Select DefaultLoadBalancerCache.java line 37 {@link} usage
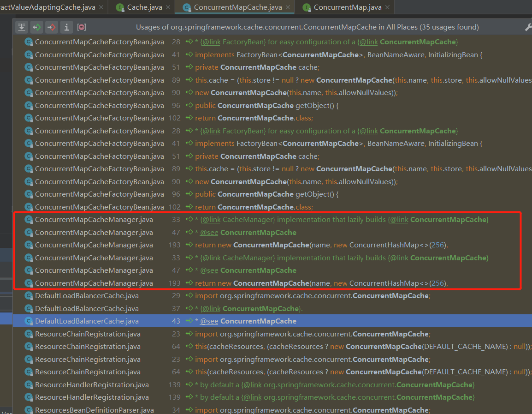Screen dimensions: 532x414 [272, 309]
